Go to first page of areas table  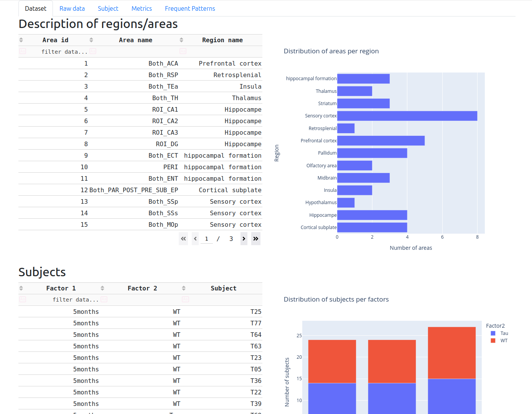(183, 239)
